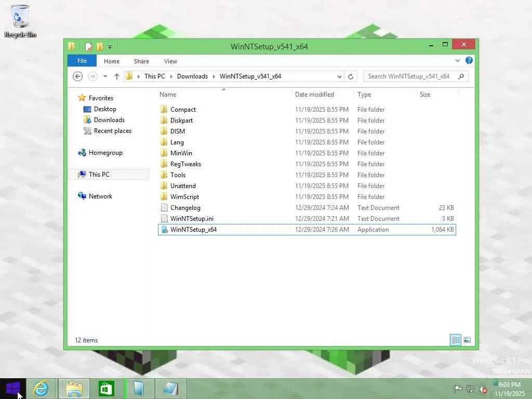The width and height of the screenshot is (532, 399).
Task: Select the Diskpart folder
Action: tap(307, 120)
